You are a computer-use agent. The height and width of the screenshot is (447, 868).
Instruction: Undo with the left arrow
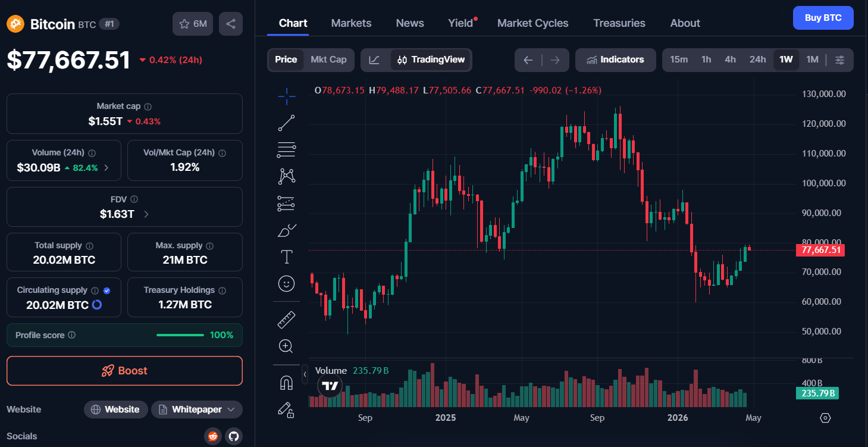(x=528, y=60)
